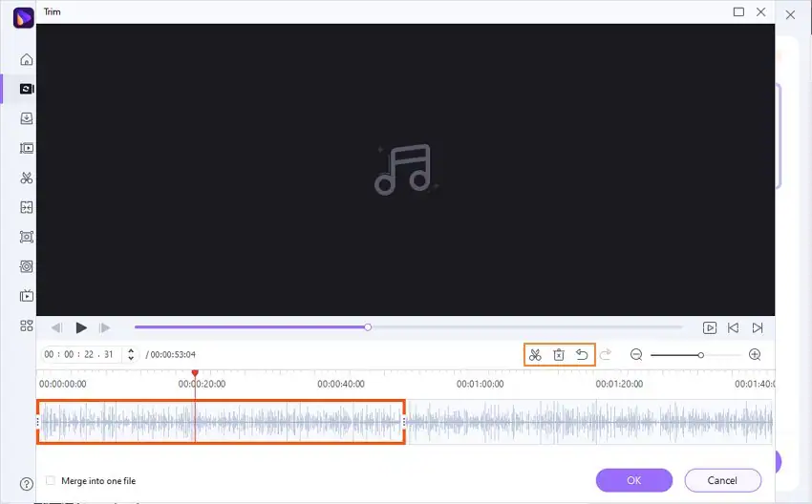Click the timeline zoom slider handle

(x=700, y=355)
